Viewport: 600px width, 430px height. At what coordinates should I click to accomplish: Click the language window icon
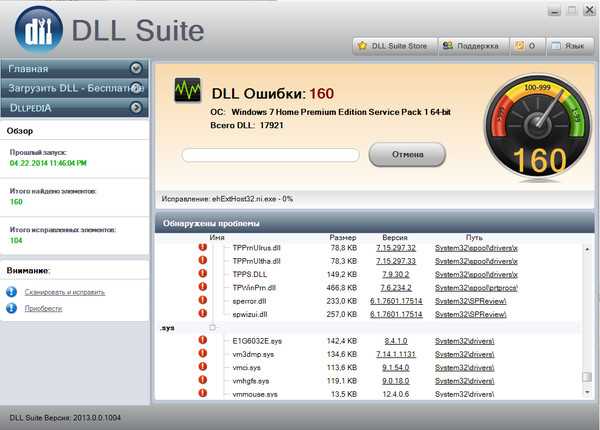point(556,46)
